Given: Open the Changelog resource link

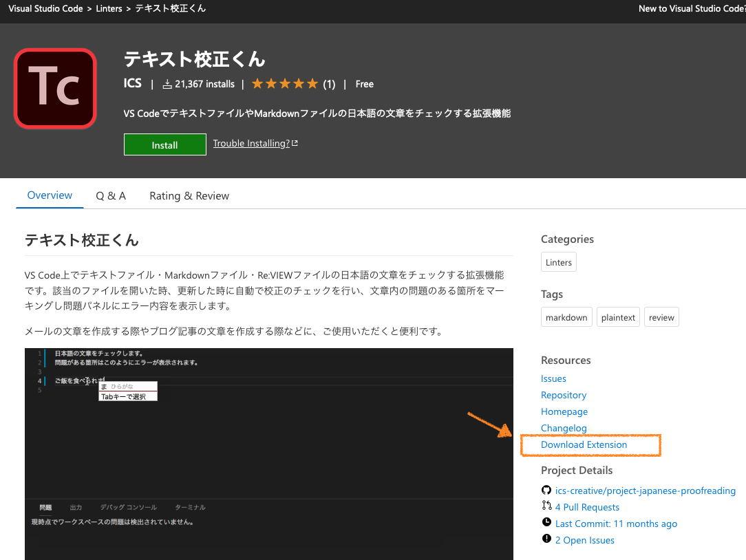Looking at the screenshot, I should (x=564, y=428).
